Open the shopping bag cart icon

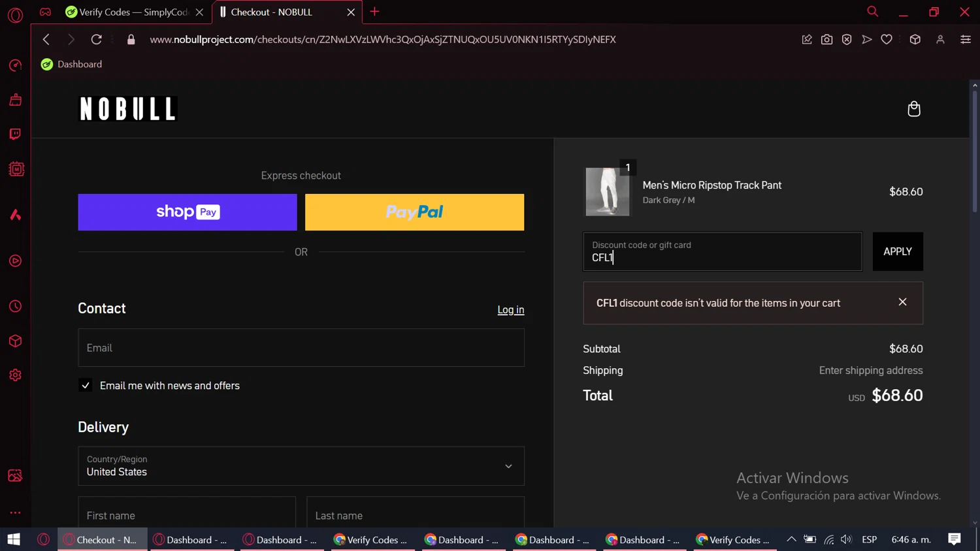coord(914,108)
